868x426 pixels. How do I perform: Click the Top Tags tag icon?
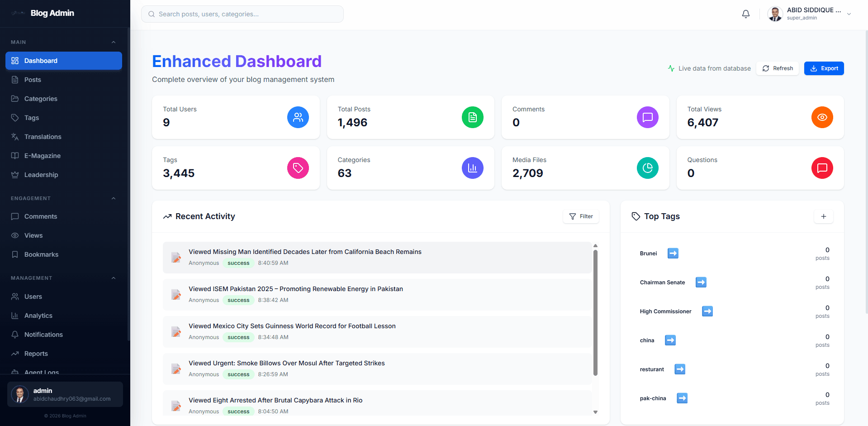coord(636,216)
